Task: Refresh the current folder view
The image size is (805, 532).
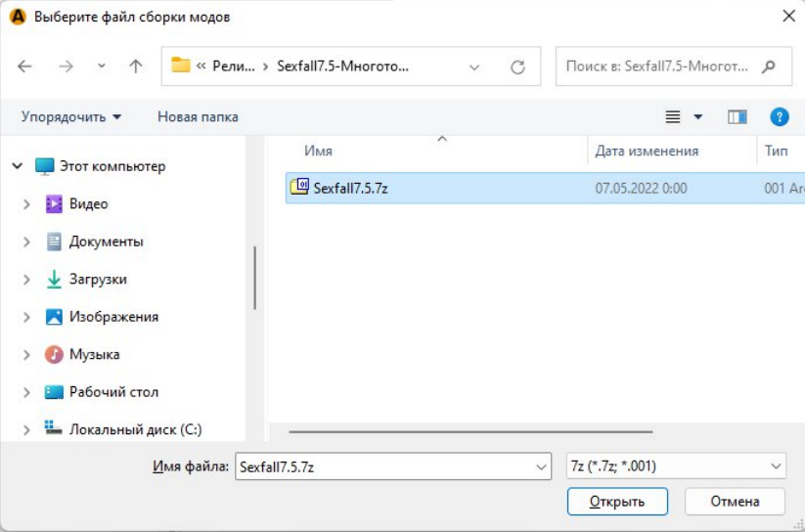Action: 518,66
